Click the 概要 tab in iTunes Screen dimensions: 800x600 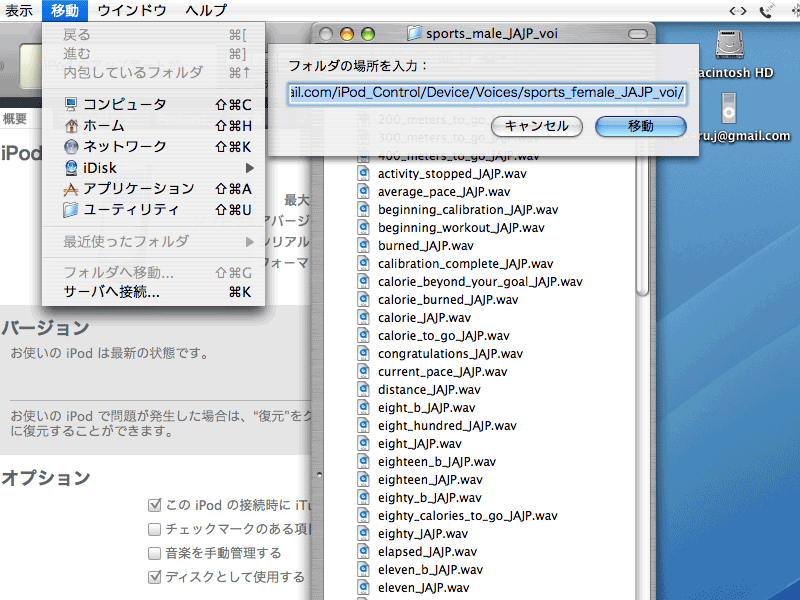pos(14,119)
